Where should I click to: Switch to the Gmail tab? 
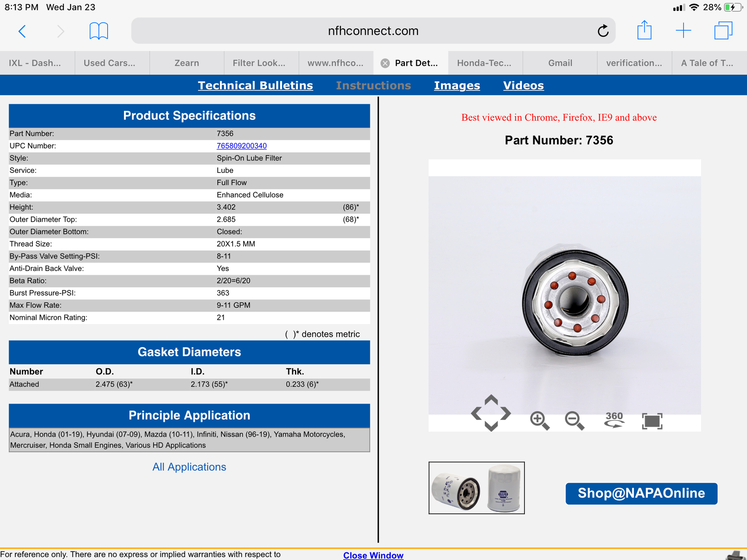click(560, 63)
